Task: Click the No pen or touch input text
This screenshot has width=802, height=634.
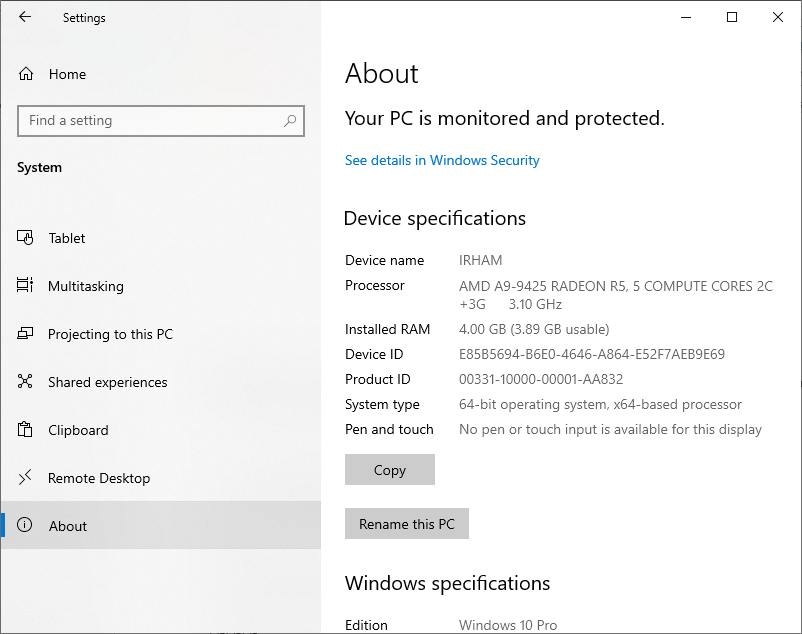Action: click(610, 429)
